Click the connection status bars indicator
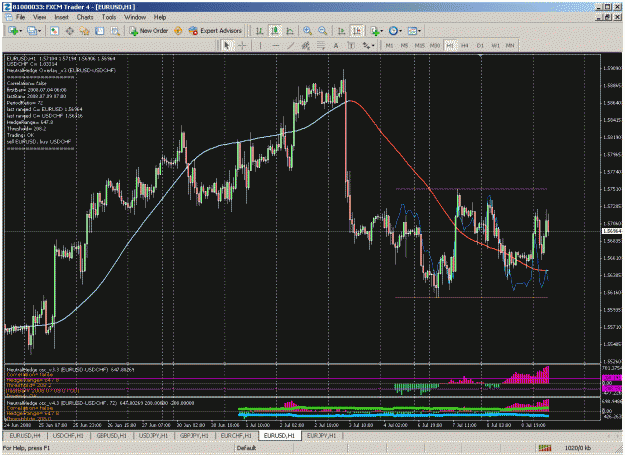625x455 pixels. 544,448
